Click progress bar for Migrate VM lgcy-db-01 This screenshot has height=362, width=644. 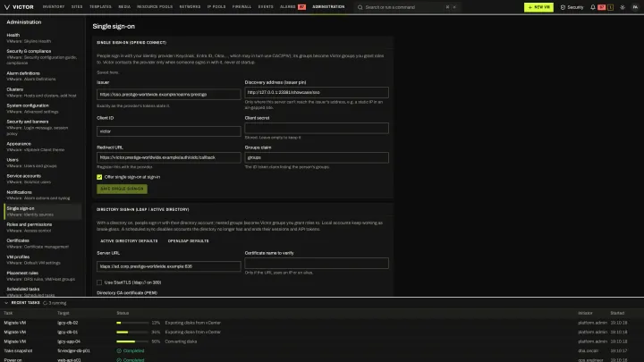[132, 332]
